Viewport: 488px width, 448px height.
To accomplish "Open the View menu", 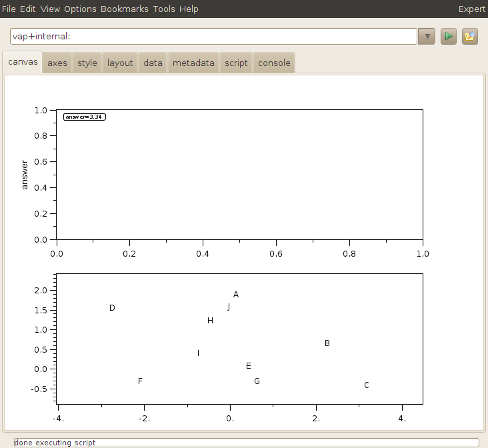I will [x=50, y=9].
